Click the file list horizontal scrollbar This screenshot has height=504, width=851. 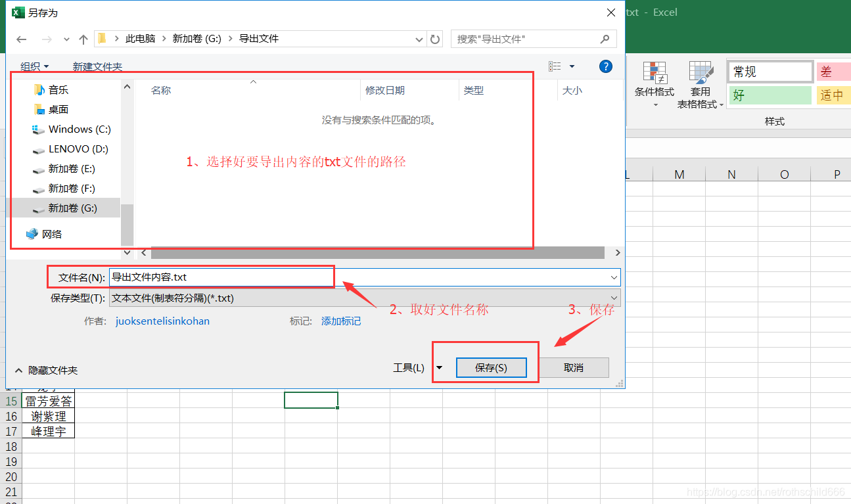[x=377, y=253]
